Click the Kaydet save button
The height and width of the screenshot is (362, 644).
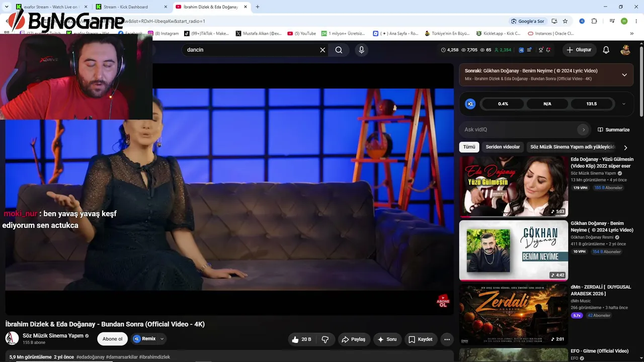pyautogui.click(x=421, y=339)
